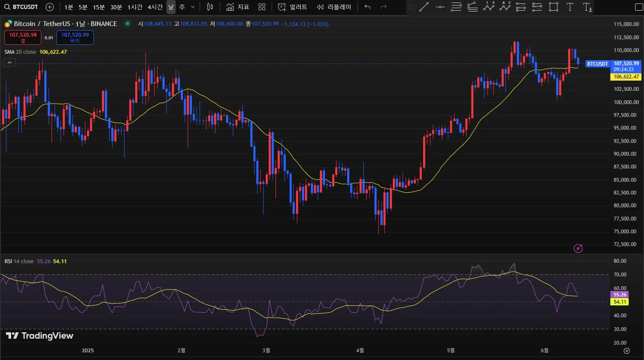Select the horizontal line tool
This screenshot has width=644, height=360.
tap(440, 7)
